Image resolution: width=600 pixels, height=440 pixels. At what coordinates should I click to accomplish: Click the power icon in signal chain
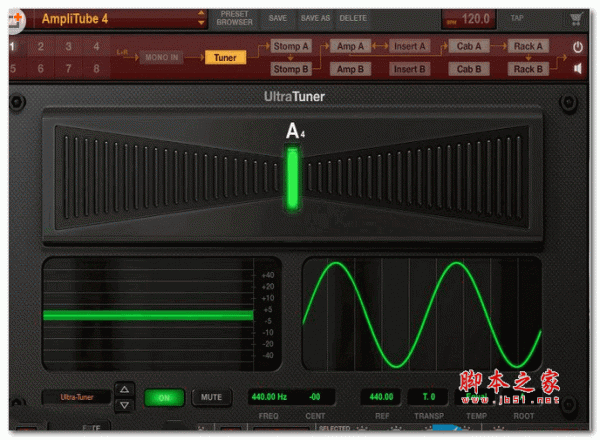(577, 47)
